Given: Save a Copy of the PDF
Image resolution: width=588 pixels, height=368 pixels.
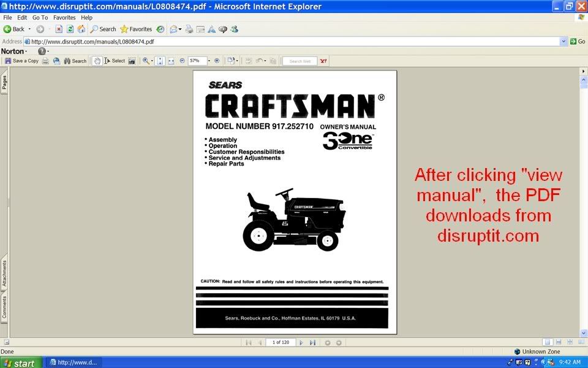Looking at the screenshot, I should coord(22,61).
